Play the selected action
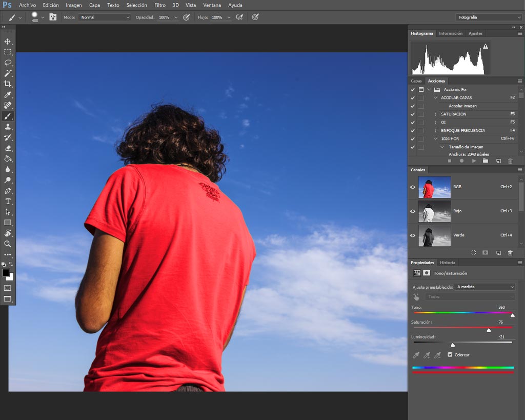This screenshot has width=525, height=420. click(x=474, y=161)
